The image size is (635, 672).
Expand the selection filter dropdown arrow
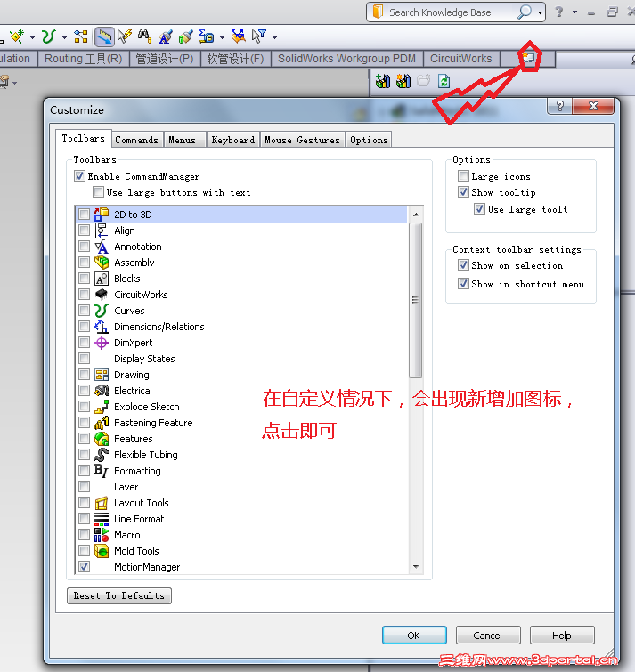pos(274,37)
